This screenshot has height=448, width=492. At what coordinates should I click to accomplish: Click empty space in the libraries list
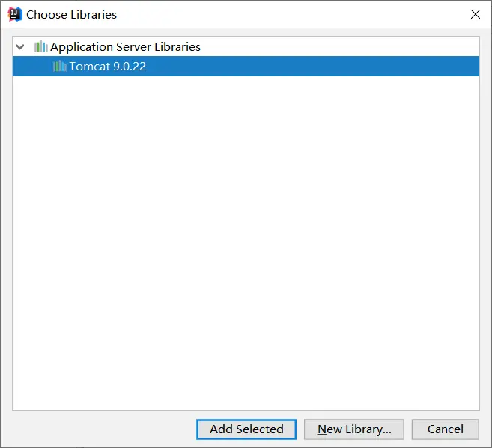(246, 242)
